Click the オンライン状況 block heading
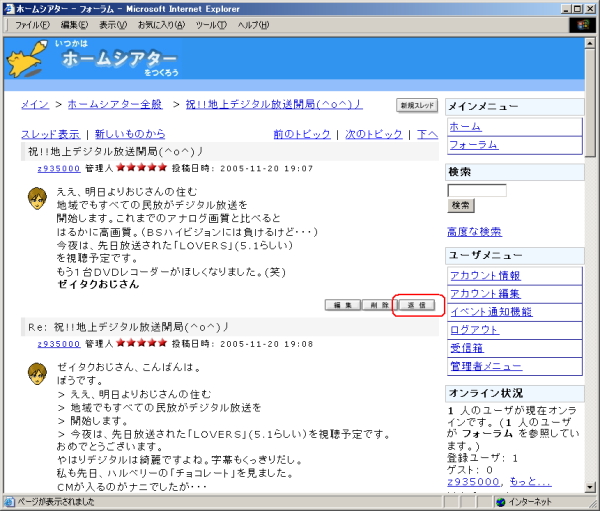 (515, 393)
